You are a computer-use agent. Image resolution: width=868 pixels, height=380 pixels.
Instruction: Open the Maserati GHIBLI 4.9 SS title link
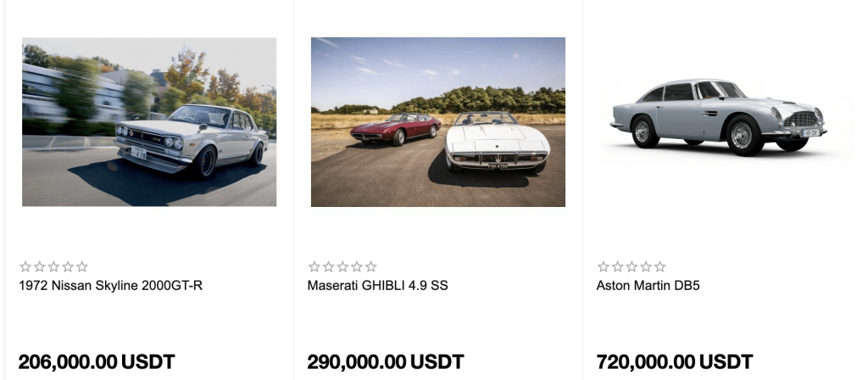[x=377, y=286]
